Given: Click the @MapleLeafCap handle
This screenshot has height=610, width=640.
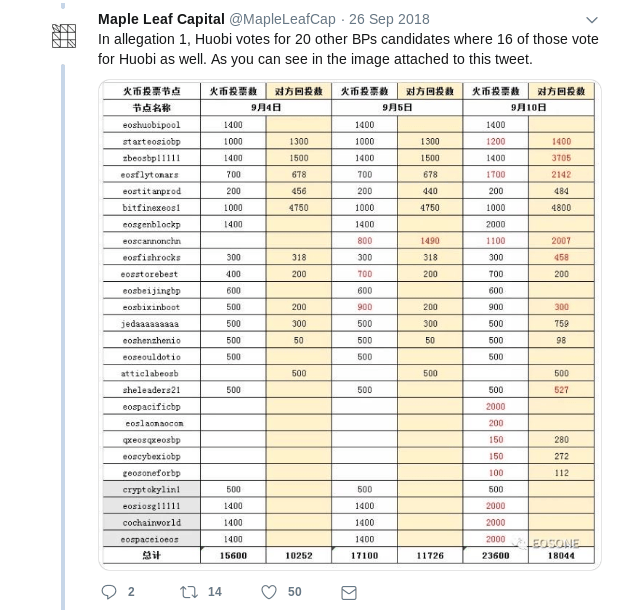Looking at the screenshot, I should [x=280, y=19].
